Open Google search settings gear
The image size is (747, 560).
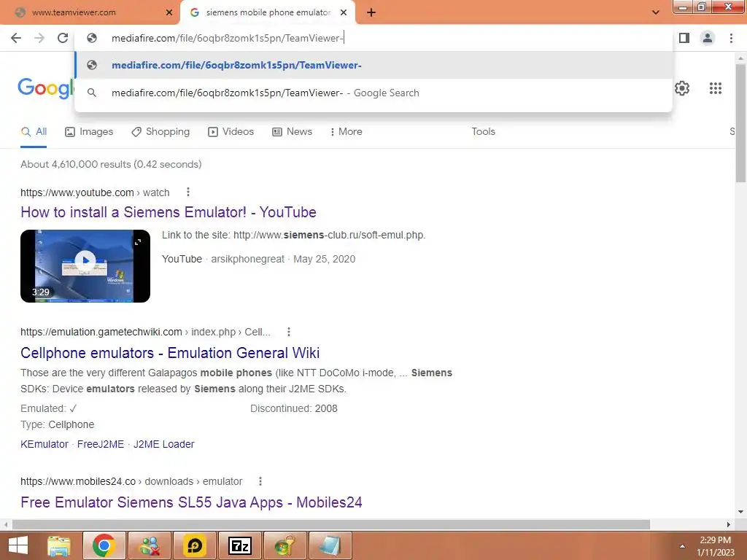point(682,88)
